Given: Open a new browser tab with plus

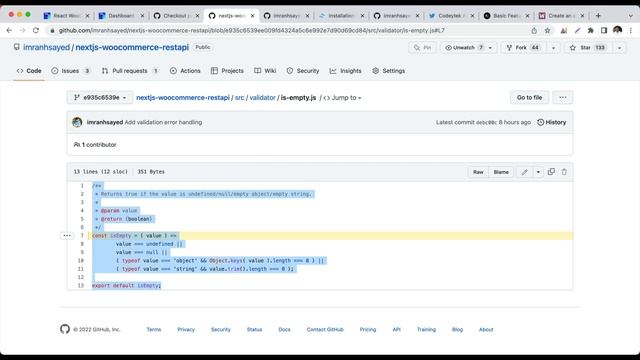Looking at the screenshot, I should [x=598, y=16].
